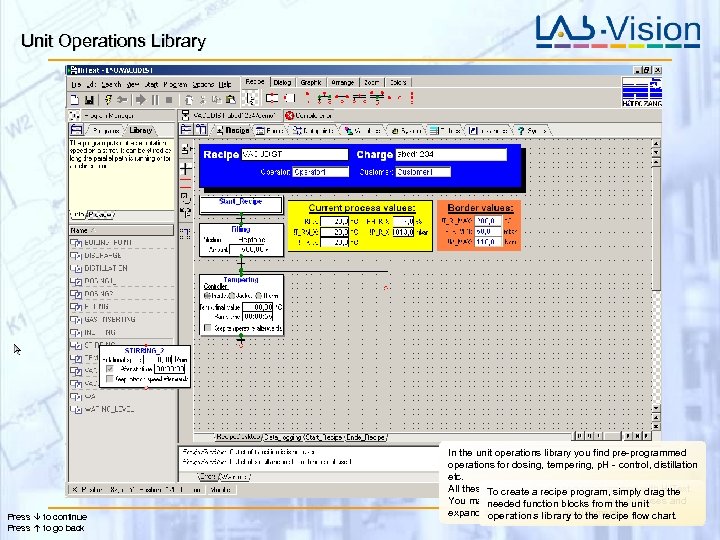The height and width of the screenshot is (540, 720).
Task: Click the second view layout icon beside Recipe tab
Action: (201, 130)
